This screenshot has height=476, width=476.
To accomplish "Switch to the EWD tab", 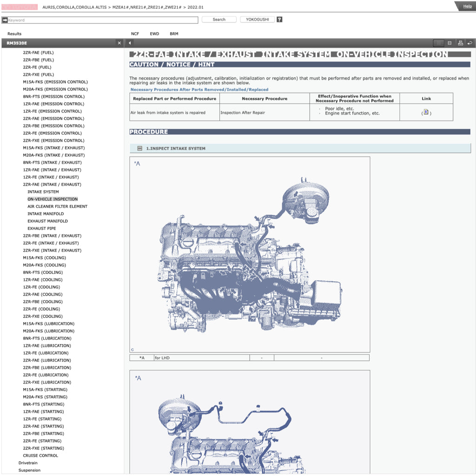I will 154,33.
